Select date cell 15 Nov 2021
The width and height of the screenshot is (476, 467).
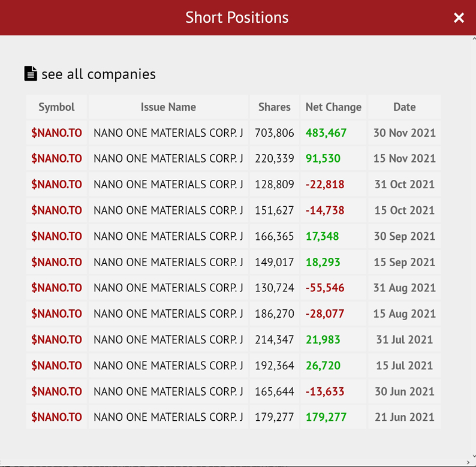404,158
